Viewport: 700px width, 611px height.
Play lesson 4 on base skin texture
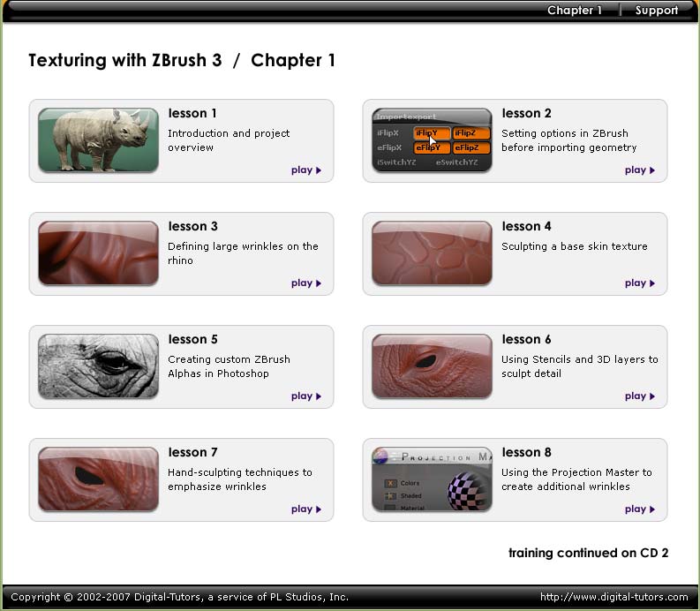640,283
